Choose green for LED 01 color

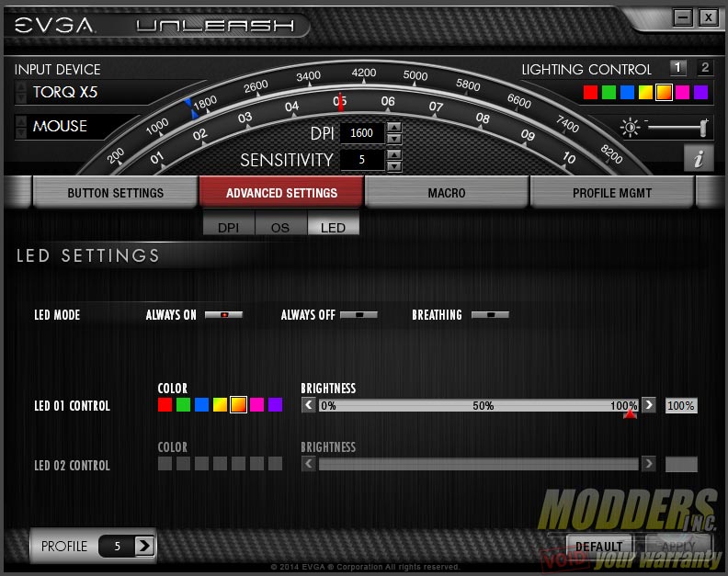click(184, 405)
